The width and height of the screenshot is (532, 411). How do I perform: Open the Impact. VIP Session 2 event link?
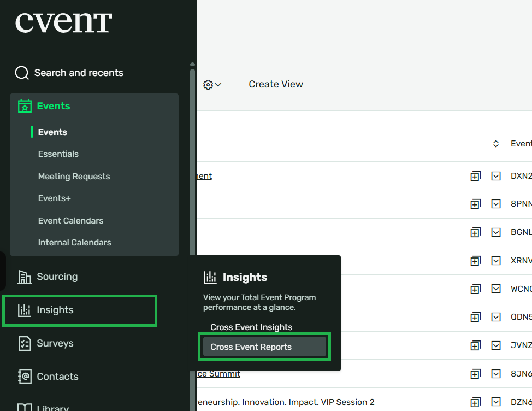[x=285, y=402]
